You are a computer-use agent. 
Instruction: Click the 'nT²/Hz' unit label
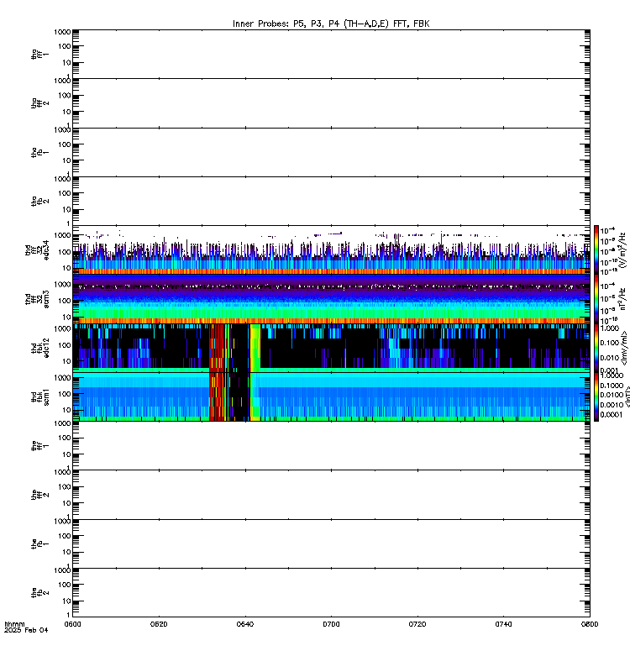pos(622,299)
